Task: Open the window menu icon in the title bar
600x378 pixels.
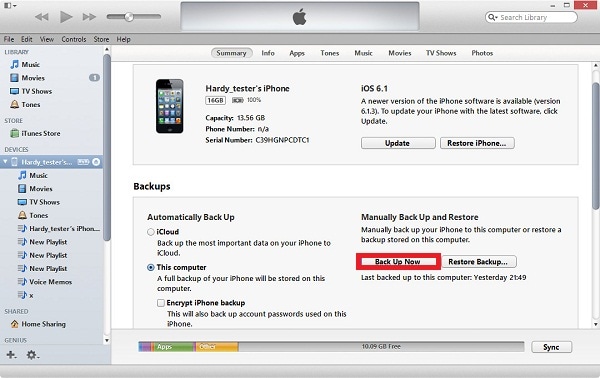Action: (x=10, y=5)
